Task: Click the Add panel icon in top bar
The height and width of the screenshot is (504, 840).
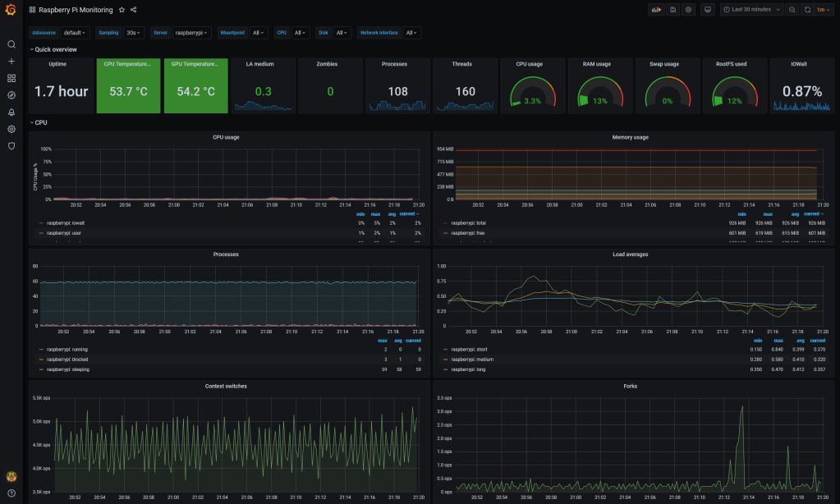Action: (x=656, y=10)
